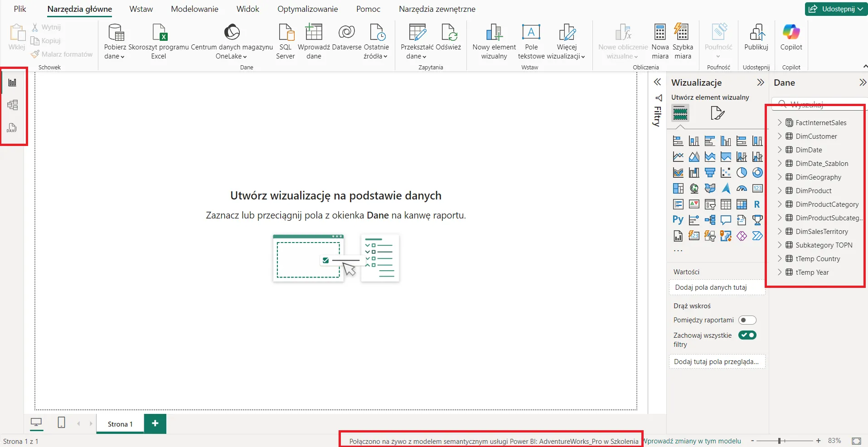Switch to Model view icon in sidebar
868x447 pixels.
coord(13,105)
